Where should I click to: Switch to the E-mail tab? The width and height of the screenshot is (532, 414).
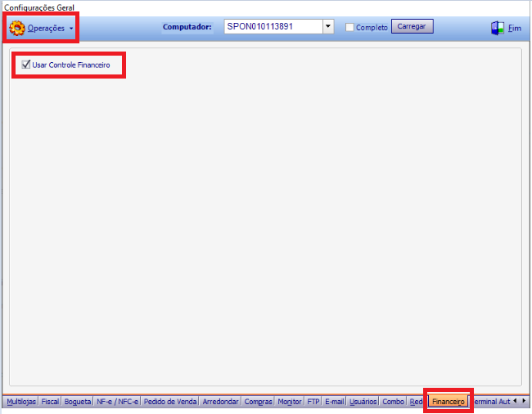[x=335, y=402]
